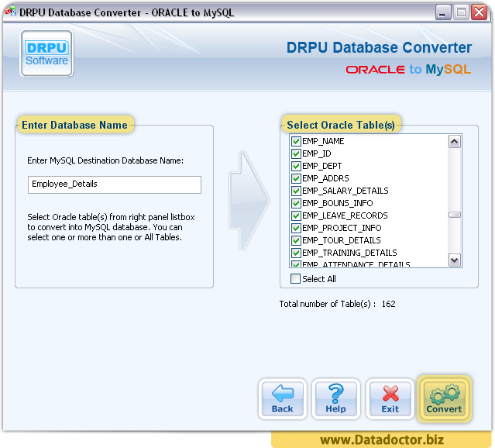The width and height of the screenshot is (495, 448).
Task: Uncheck the EMP_DEPT table checkbox
Action: (x=296, y=166)
